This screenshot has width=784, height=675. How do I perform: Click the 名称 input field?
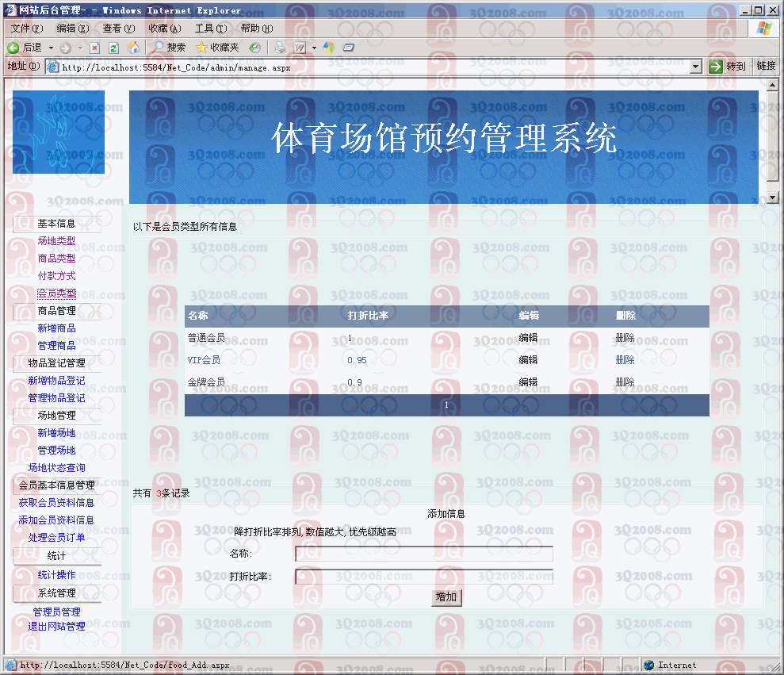click(x=424, y=554)
